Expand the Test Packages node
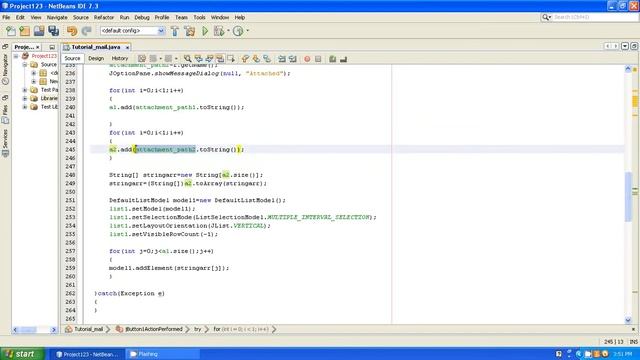Viewport: 640px width, 360px height. pos(24,90)
